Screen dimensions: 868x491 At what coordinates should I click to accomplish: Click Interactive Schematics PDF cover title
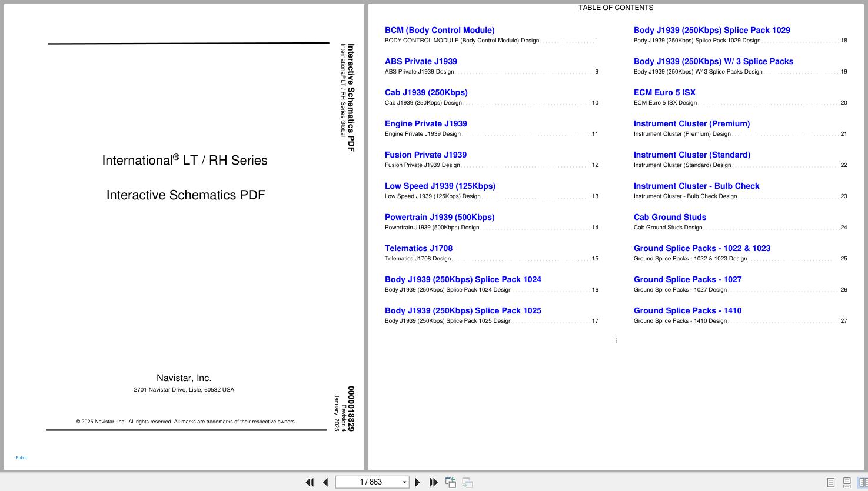[186, 195]
